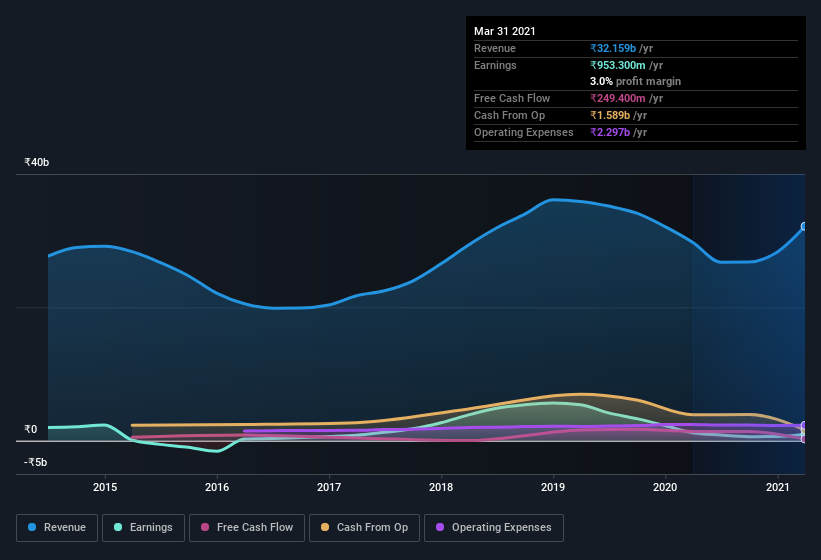Screen dimensions: 821x560
Task: Click the 2020 x-axis label
Action: click(665, 487)
